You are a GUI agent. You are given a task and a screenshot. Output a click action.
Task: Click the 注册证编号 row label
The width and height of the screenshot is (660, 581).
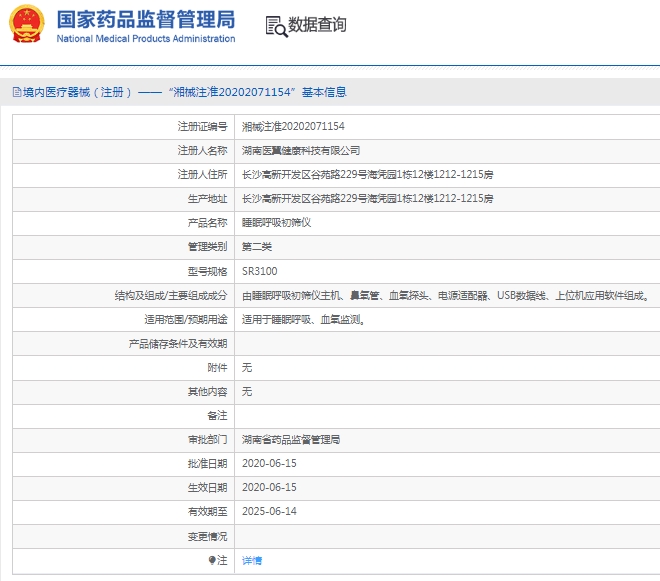(202, 126)
